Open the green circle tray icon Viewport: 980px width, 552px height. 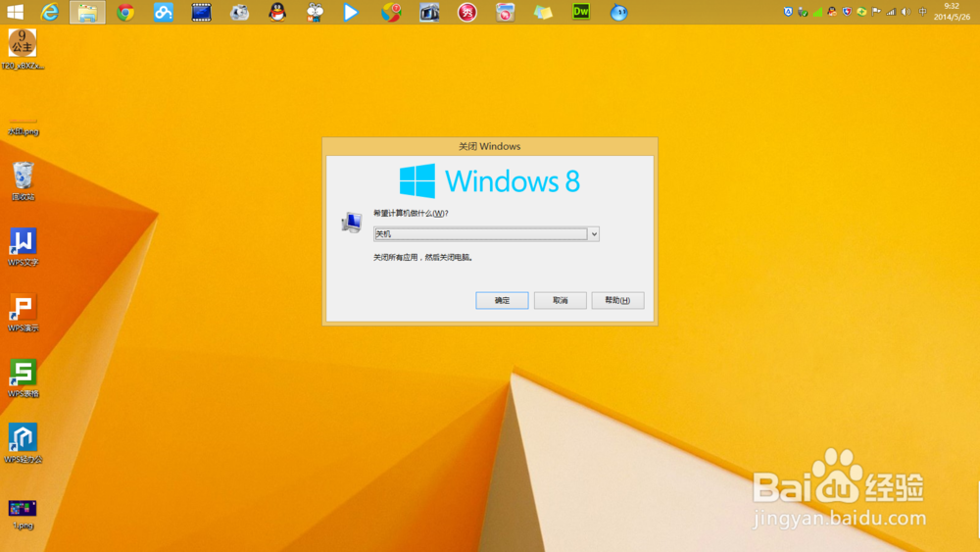pos(861,12)
